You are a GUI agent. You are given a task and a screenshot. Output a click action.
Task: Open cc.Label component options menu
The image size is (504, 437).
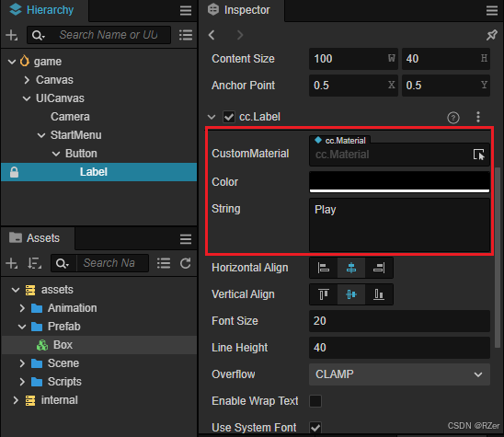[x=478, y=117]
